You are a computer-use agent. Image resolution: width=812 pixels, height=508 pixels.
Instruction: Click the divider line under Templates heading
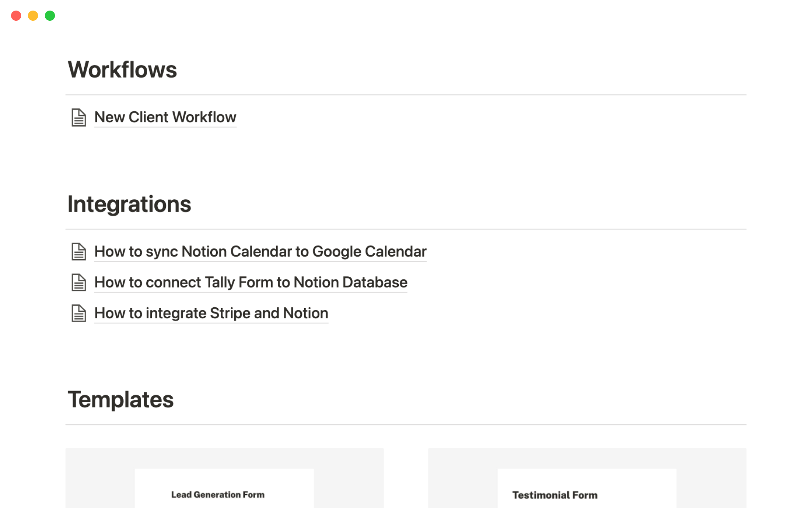406,425
